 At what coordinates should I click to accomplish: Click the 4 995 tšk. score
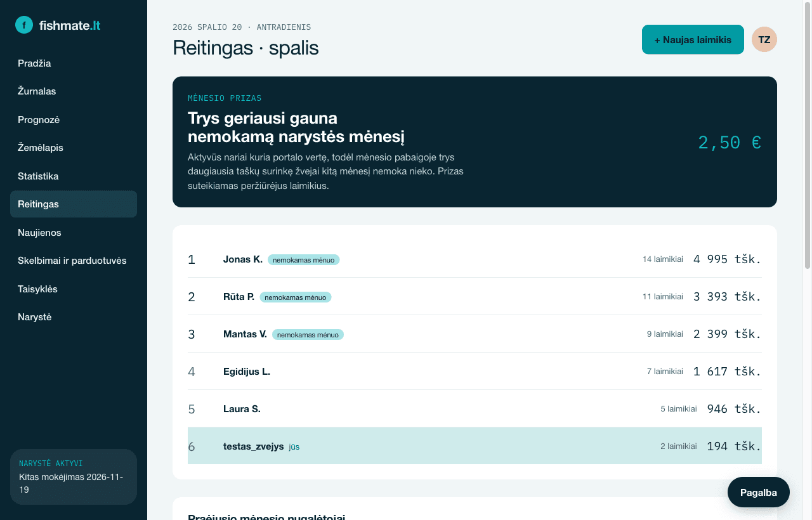pyautogui.click(x=728, y=259)
